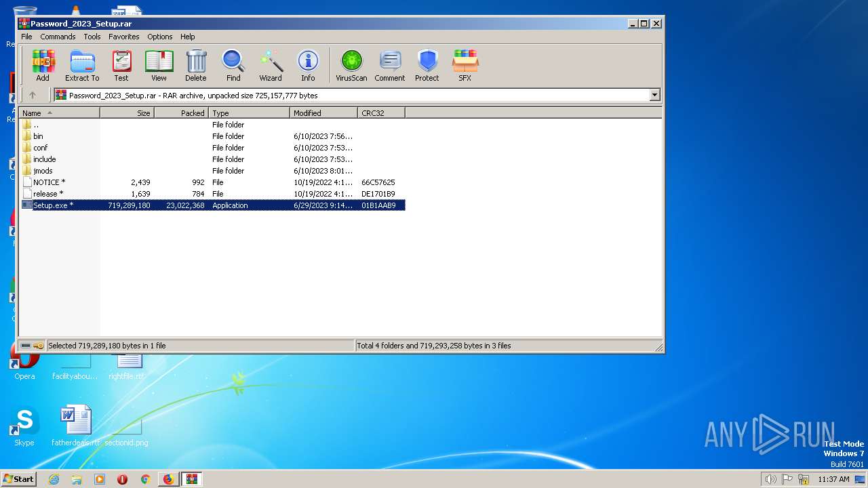Open the File menu
Image resolution: width=868 pixels, height=488 pixels.
coord(26,37)
